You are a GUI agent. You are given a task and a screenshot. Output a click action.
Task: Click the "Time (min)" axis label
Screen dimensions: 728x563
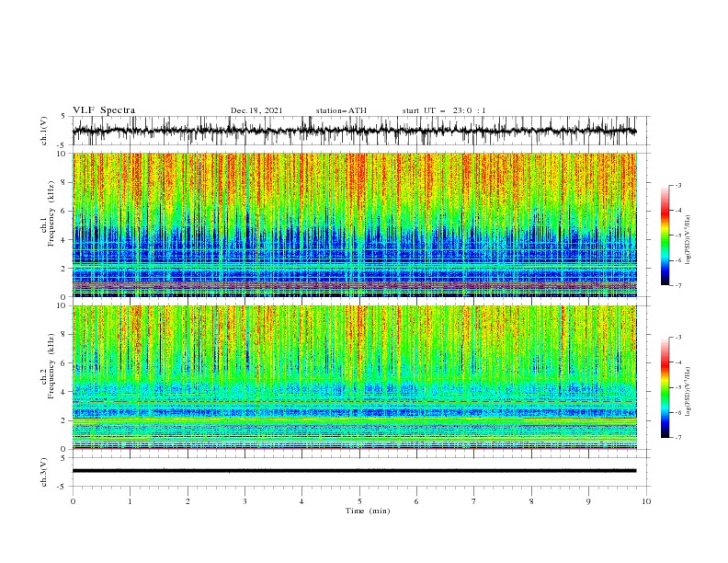(368, 511)
